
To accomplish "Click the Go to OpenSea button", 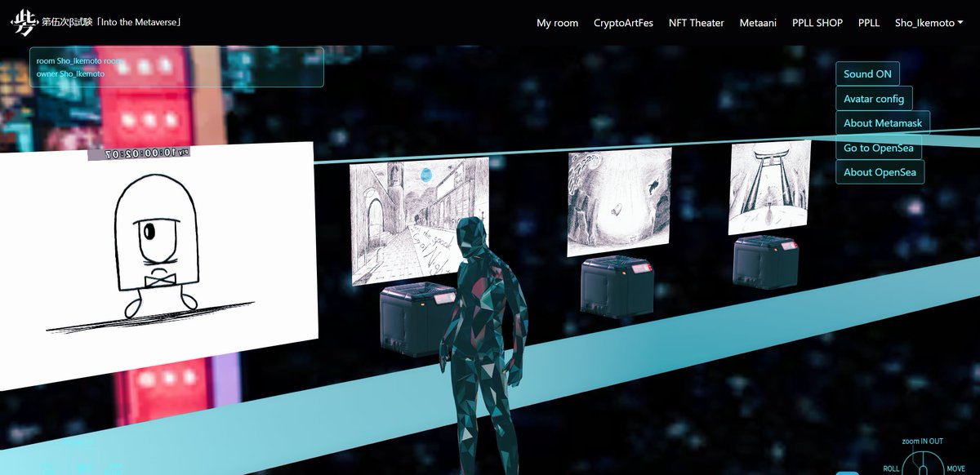I will 879,148.
